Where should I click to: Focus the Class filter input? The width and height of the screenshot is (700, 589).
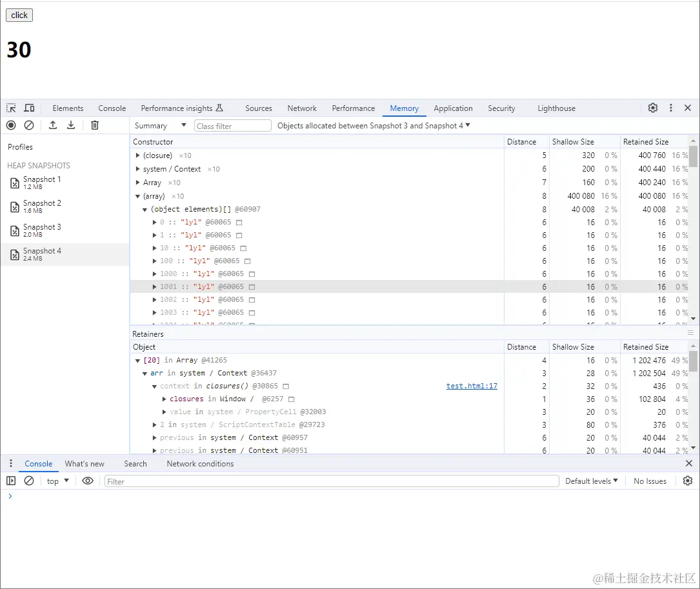[x=233, y=126]
